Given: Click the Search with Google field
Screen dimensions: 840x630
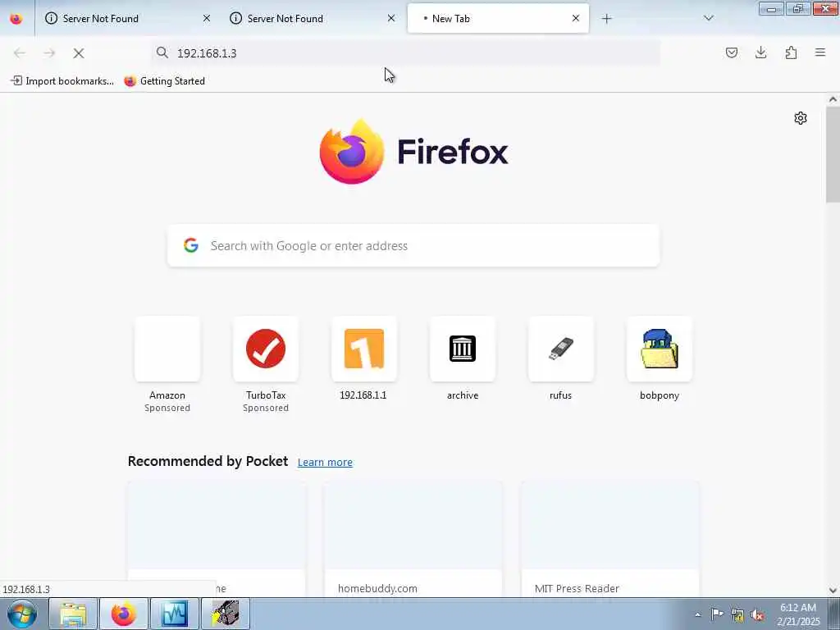Looking at the screenshot, I should pos(413,246).
